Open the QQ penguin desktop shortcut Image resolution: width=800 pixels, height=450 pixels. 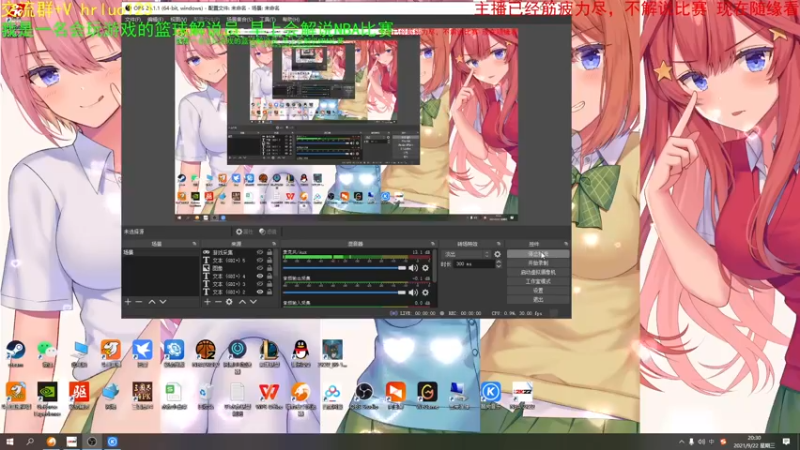pos(301,354)
